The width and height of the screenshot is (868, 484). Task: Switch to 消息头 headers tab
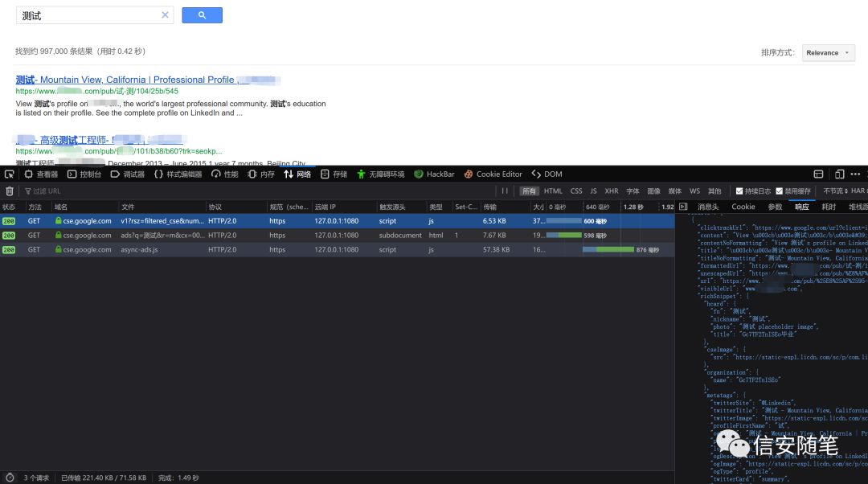pyautogui.click(x=707, y=207)
